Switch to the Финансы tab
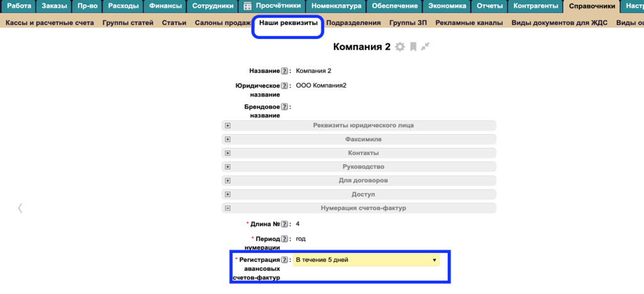This screenshot has width=644, height=294. 165,6
